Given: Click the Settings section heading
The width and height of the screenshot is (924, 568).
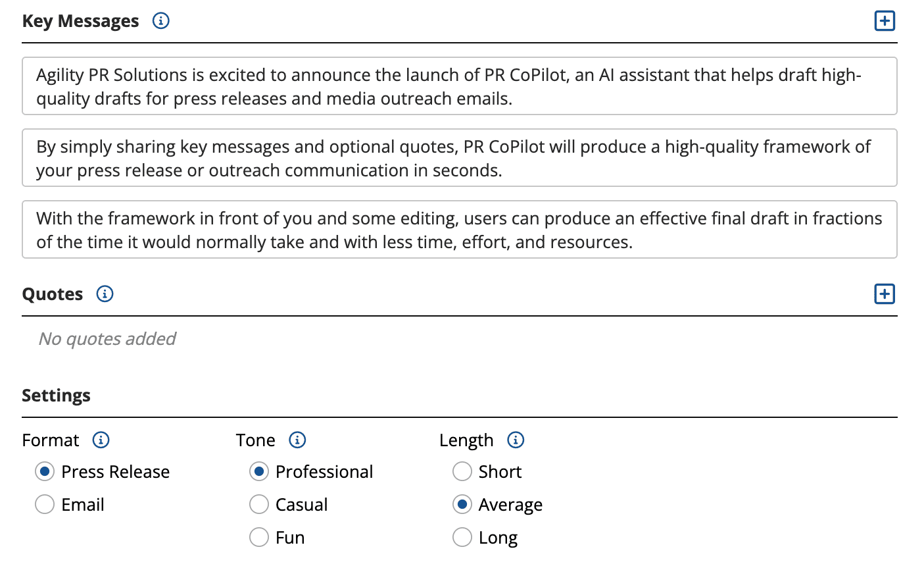Looking at the screenshot, I should [x=57, y=396].
